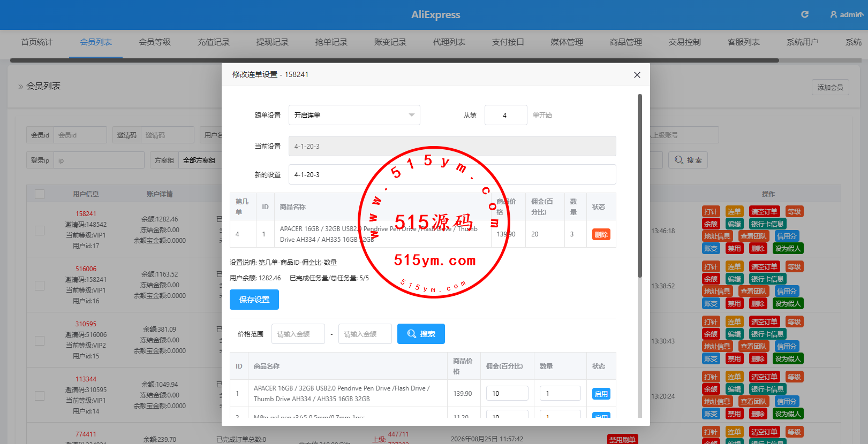Click the minimum price range field

tap(298, 334)
